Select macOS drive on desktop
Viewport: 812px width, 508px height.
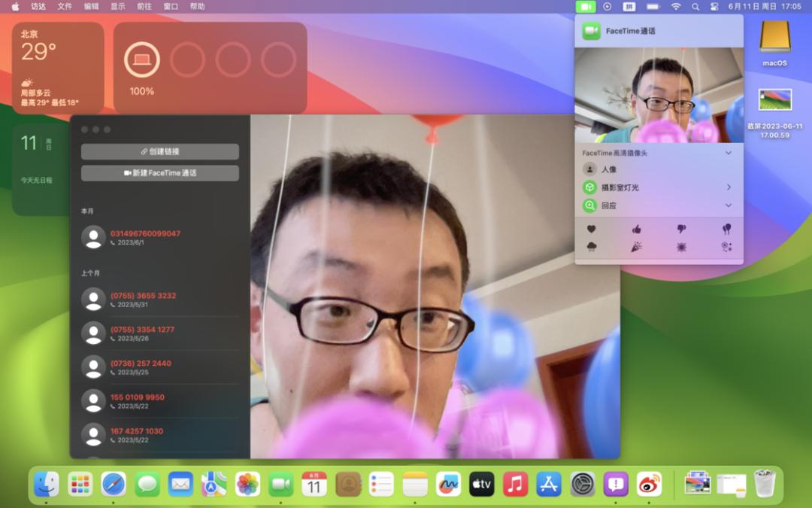pyautogui.click(x=774, y=44)
